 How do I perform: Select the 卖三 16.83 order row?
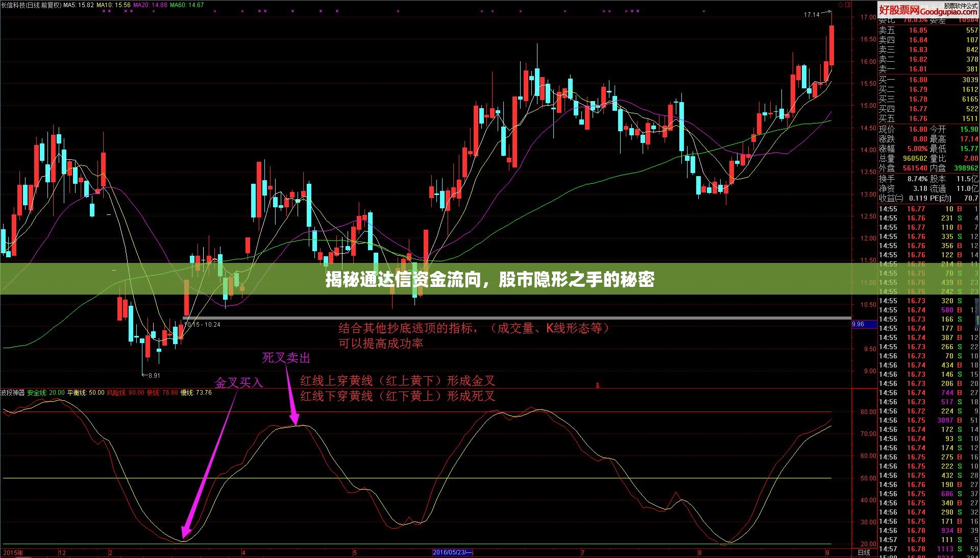tap(928, 50)
